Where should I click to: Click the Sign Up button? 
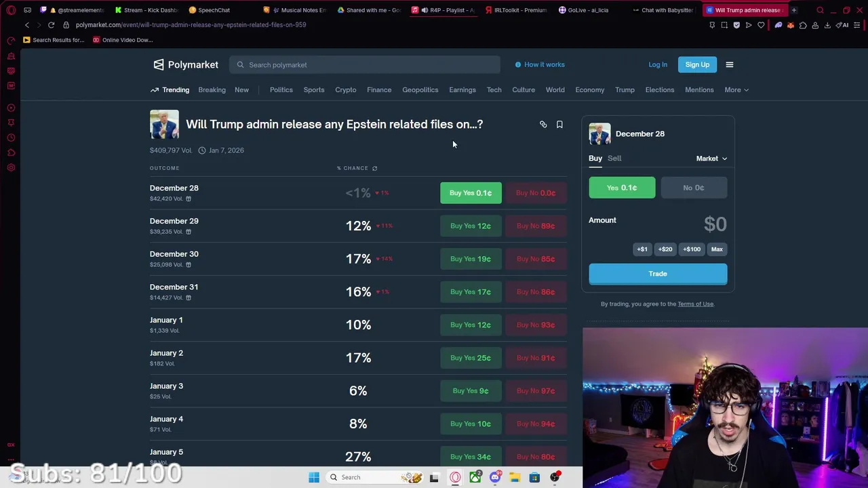[697, 64]
